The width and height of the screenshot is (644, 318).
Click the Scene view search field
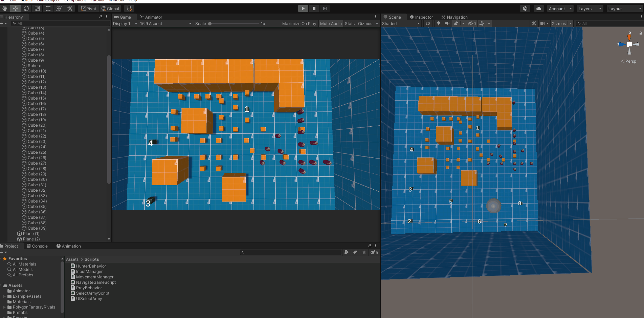609,23
